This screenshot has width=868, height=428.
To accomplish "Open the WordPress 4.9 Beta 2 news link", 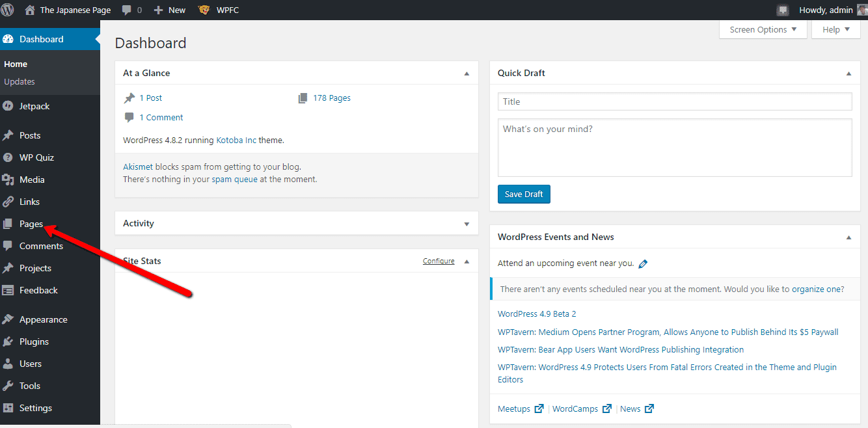I will pos(537,314).
